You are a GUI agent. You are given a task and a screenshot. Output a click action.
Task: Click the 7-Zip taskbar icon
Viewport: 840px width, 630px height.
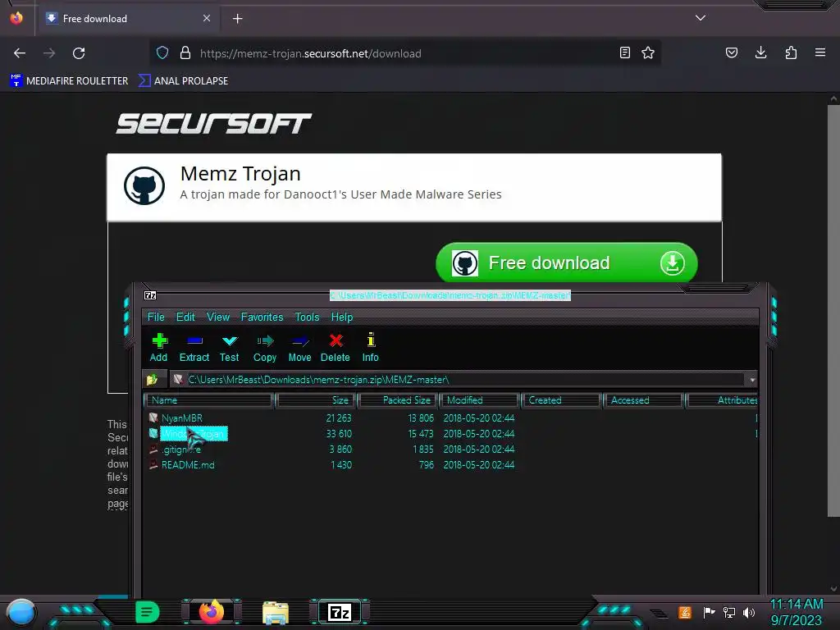[x=340, y=612]
